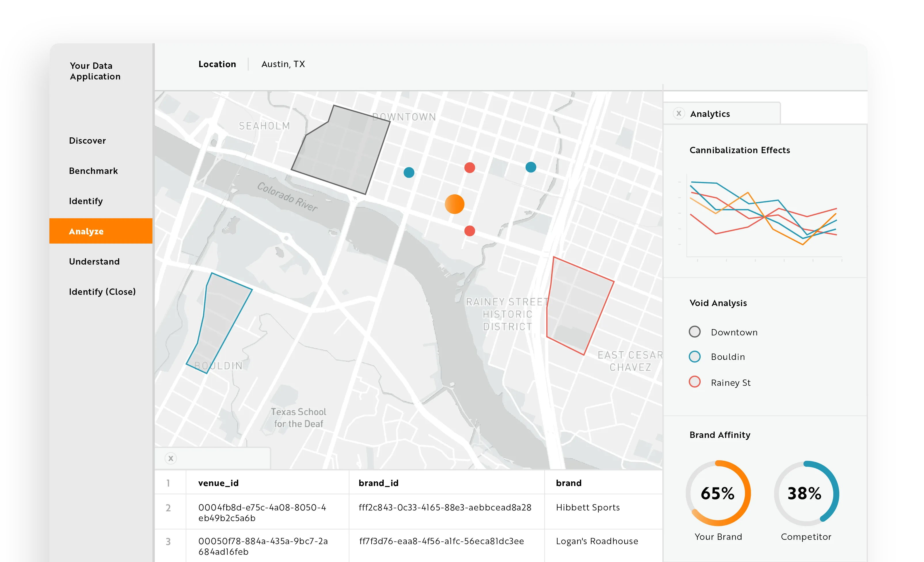Click the red dot below the orange marker
Viewport: 924px width, 562px height.
tap(469, 231)
